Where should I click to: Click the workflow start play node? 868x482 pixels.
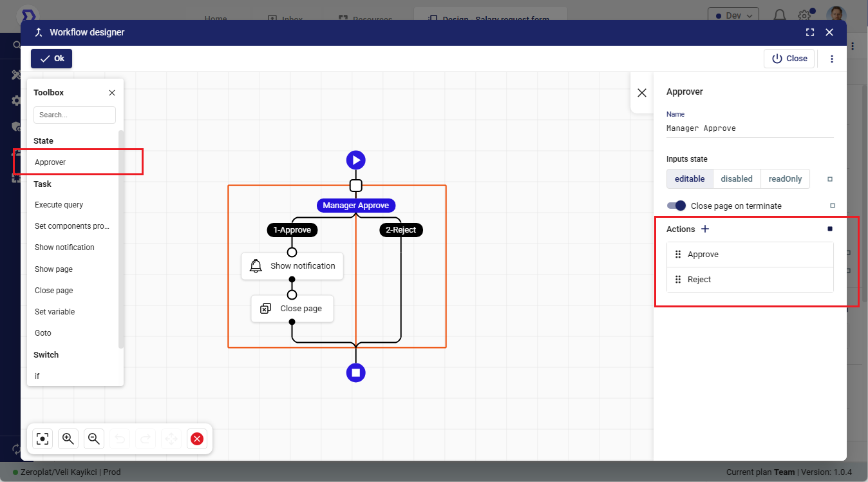(355, 160)
